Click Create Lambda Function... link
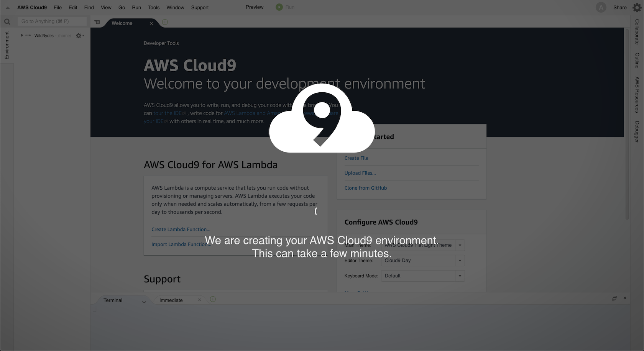Viewport: 644px width, 351px height. (181, 229)
